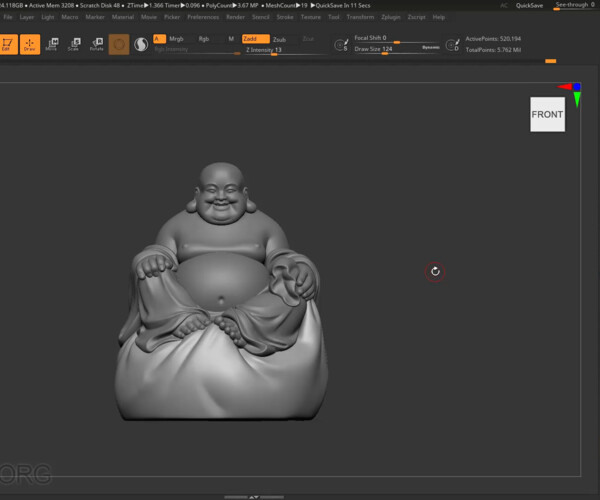Open the Render menu
600x500 pixels.
[235, 17]
